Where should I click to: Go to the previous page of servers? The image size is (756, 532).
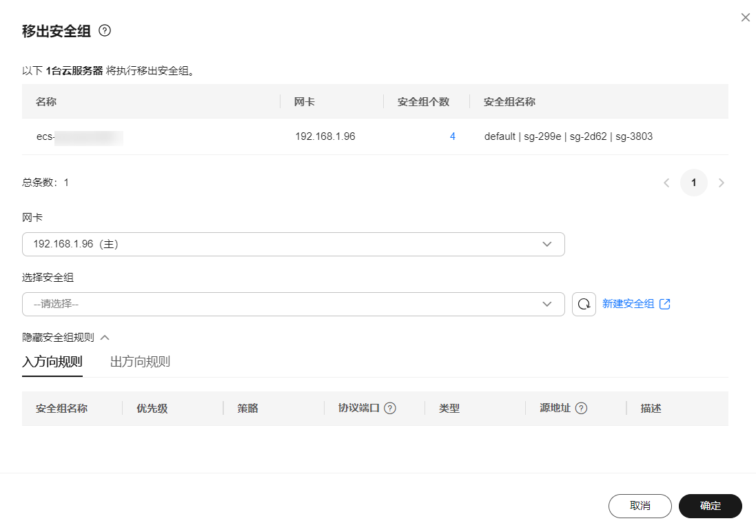[666, 182]
